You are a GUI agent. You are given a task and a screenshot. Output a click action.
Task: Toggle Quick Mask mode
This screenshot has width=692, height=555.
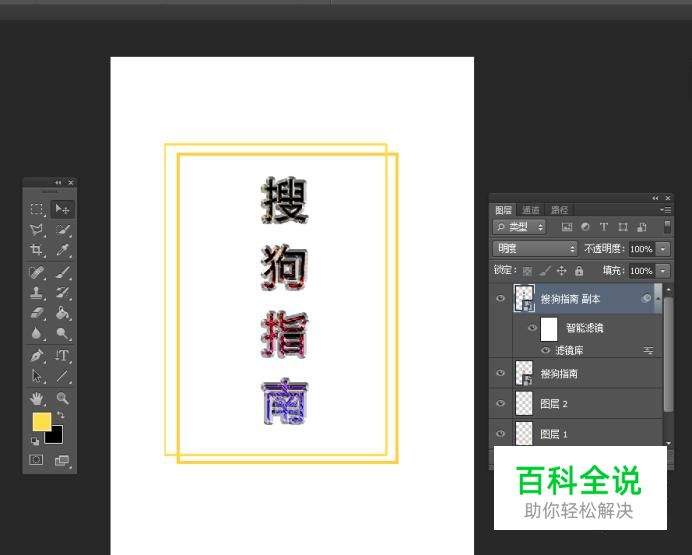(36, 460)
